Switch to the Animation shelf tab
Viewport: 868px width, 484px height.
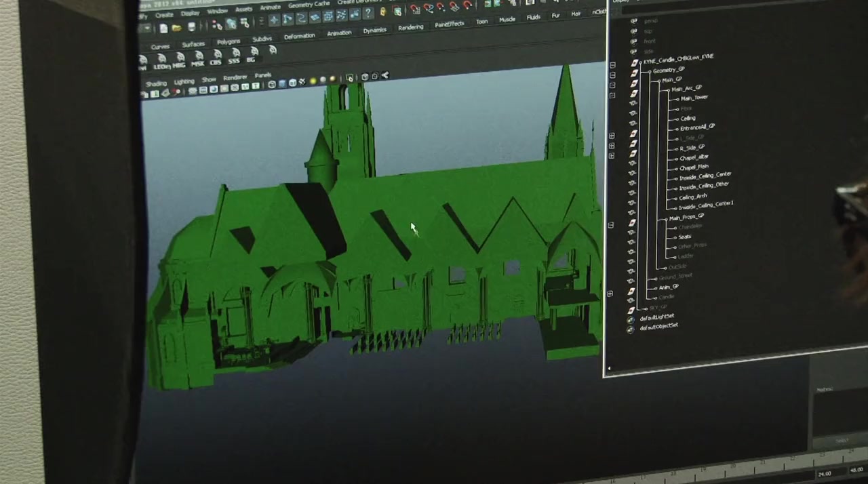point(339,33)
